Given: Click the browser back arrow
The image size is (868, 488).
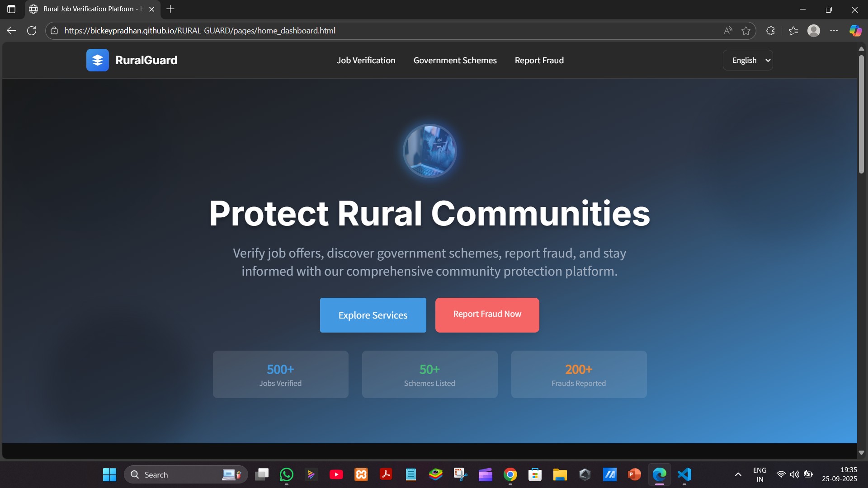Looking at the screenshot, I should (x=11, y=31).
